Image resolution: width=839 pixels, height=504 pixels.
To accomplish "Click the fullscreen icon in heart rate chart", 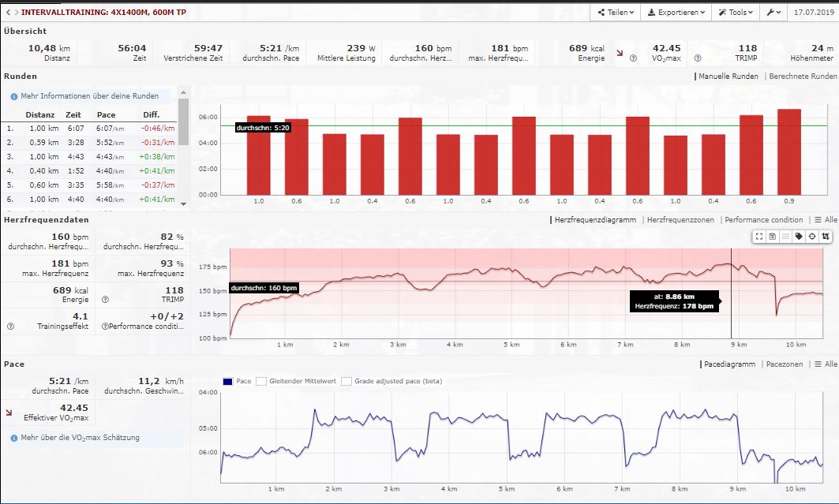I will [x=759, y=236].
